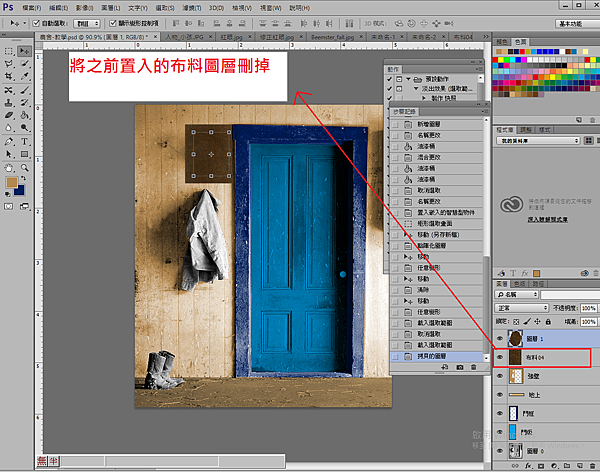Toggle the 顯示變形控制項 checkbox
The width and height of the screenshot is (600, 472).
tap(113, 23)
